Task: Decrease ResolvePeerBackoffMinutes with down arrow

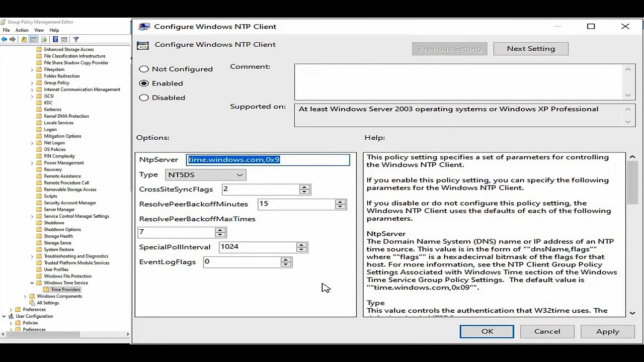Action: click(341, 207)
